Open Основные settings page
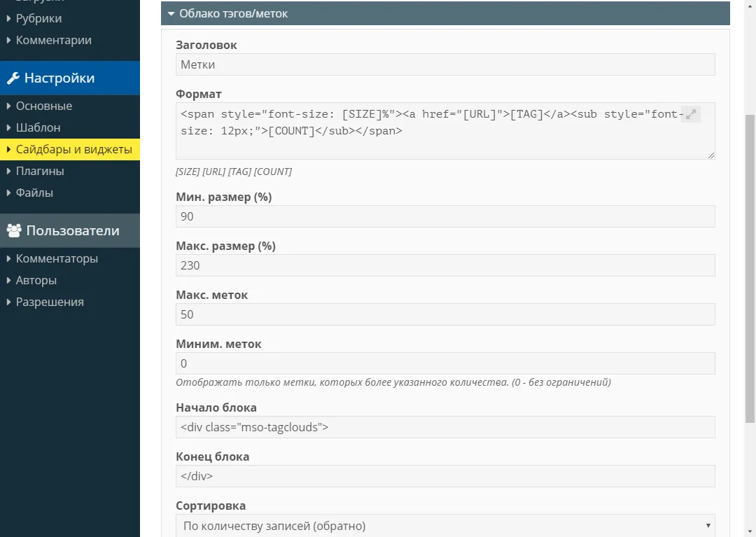This screenshot has width=756, height=537. (x=43, y=106)
